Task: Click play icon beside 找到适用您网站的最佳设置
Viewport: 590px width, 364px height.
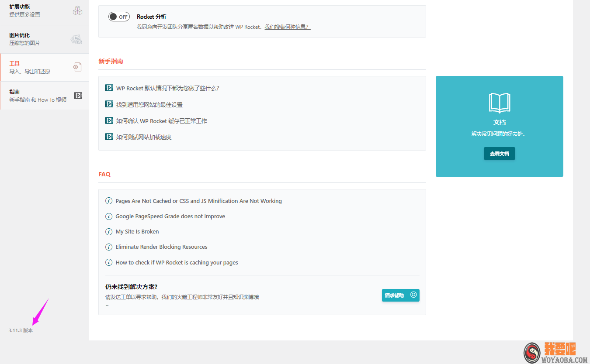Action: tap(109, 104)
